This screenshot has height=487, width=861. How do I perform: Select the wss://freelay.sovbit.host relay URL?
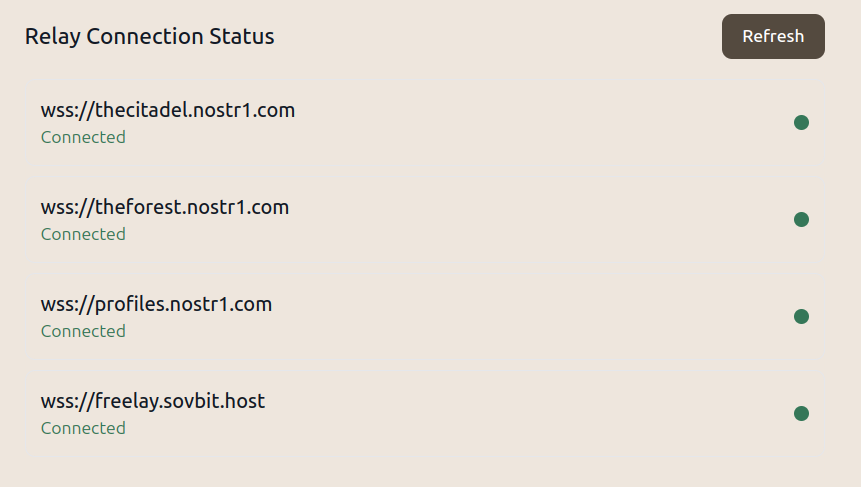153,401
